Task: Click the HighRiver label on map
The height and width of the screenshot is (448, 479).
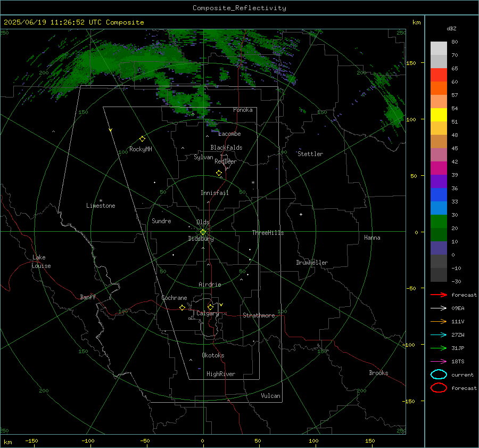Action: tap(221, 374)
